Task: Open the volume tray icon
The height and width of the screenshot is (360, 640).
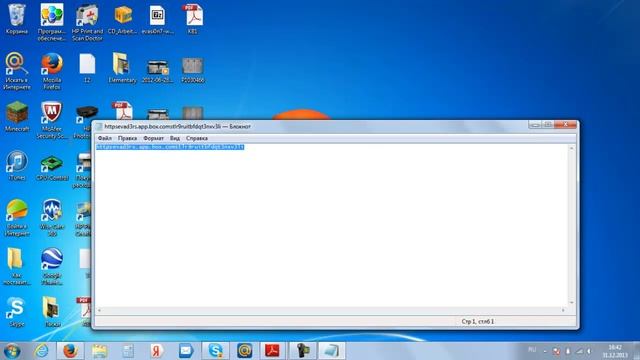Action: (589, 351)
